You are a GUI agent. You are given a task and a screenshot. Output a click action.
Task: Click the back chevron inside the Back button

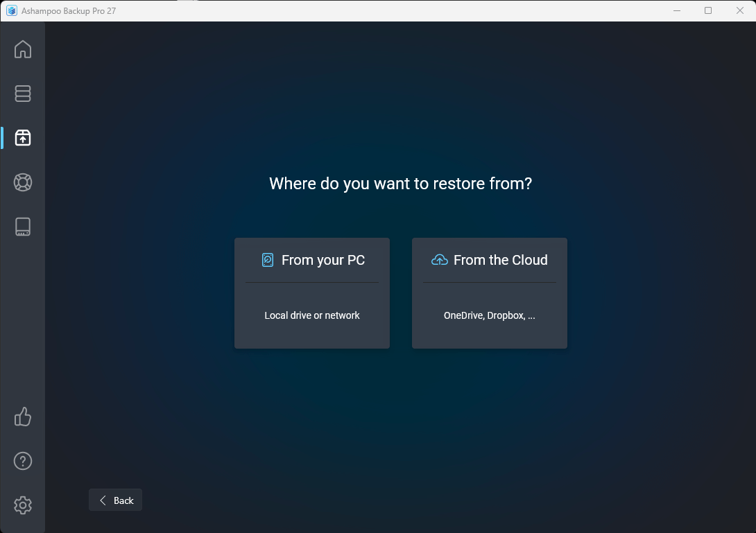(x=104, y=500)
